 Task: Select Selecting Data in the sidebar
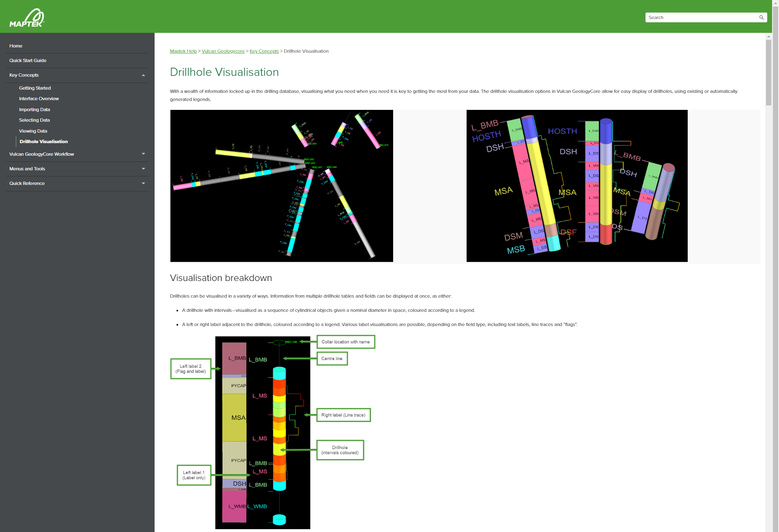click(34, 120)
